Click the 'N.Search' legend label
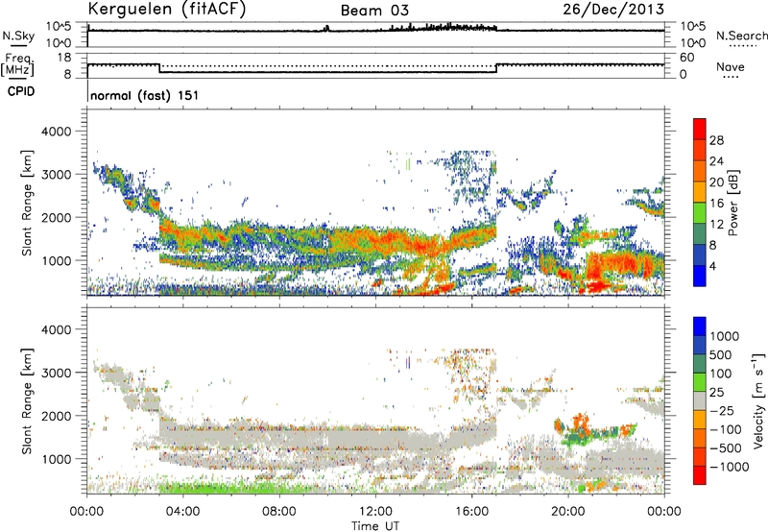The height and width of the screenshot is (532, 768). [741, 36]
